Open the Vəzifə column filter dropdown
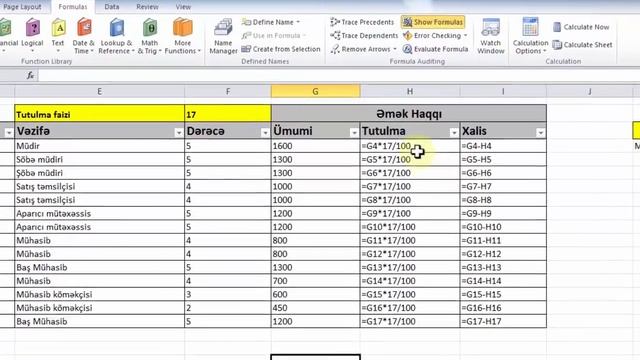The width and height of the screenshot is (640, 360). click(178, 133)
